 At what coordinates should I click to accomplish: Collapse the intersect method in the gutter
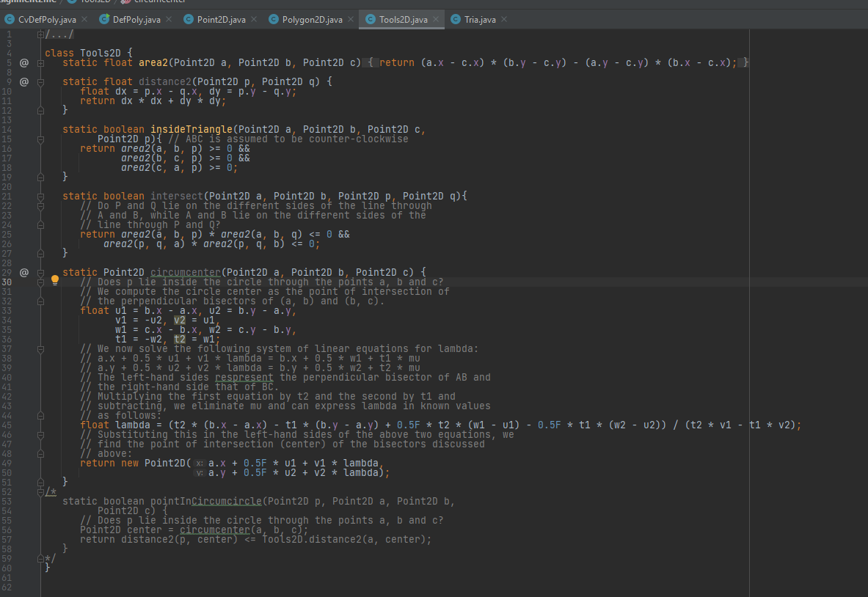[40, 195]
